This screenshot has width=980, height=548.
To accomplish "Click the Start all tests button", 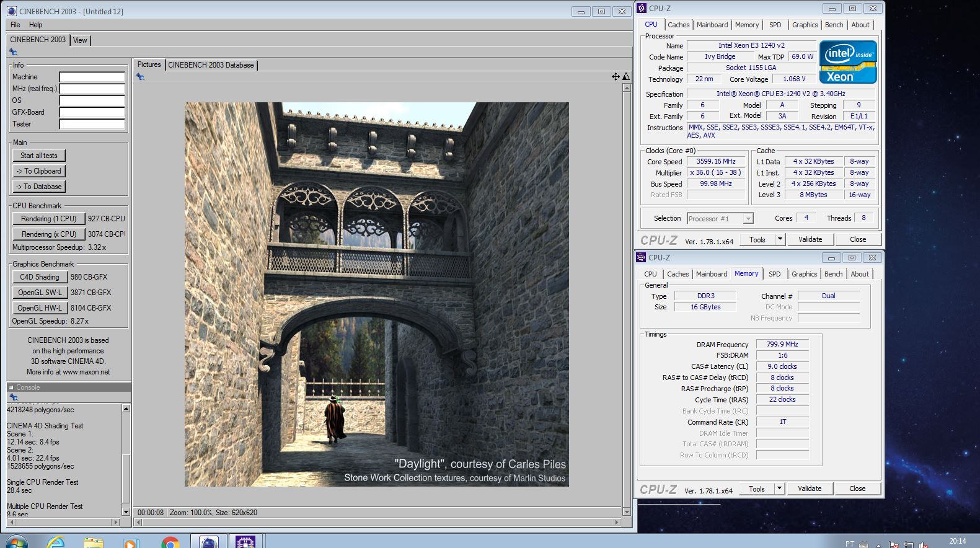I will pos(39,156).
